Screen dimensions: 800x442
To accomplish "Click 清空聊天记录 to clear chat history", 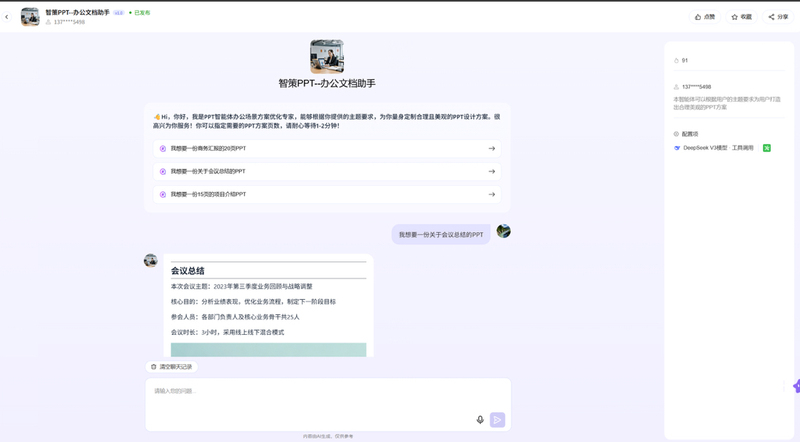I will tap(171, 366).
